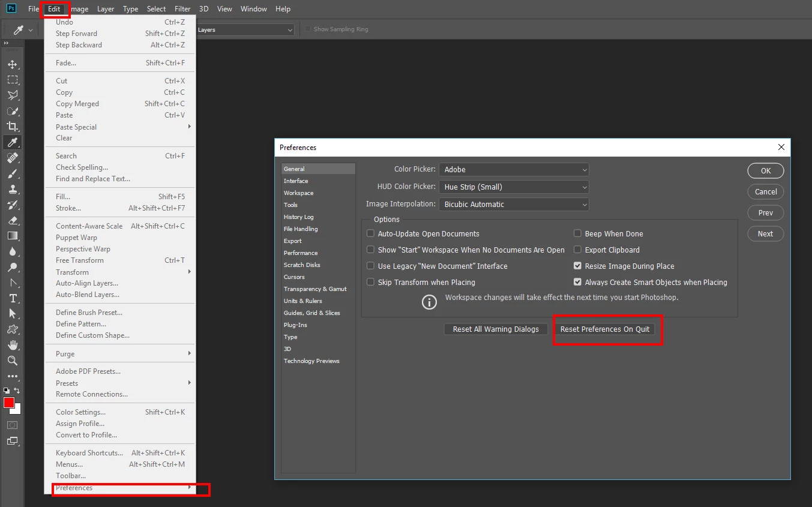Select the Gradient tool
The width and height of the screenshot is (812, 507).
point(12,236)
